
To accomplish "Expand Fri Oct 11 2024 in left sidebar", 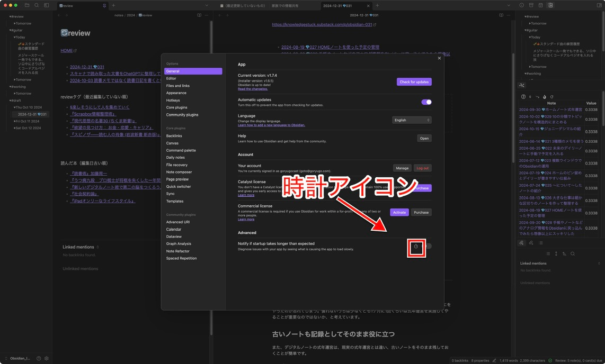I will pyautogui.click(x=26, y=121).
